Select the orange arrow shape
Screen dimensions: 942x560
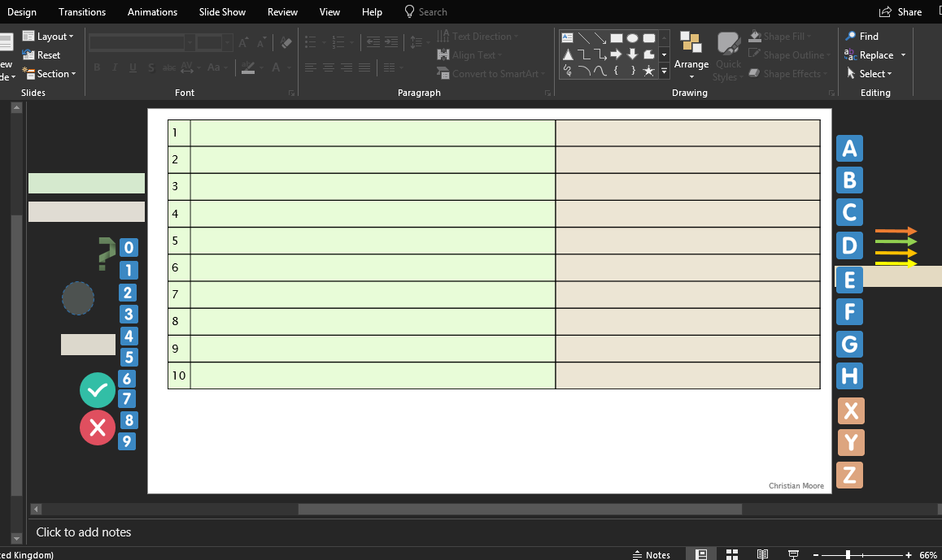coord(896,231)
